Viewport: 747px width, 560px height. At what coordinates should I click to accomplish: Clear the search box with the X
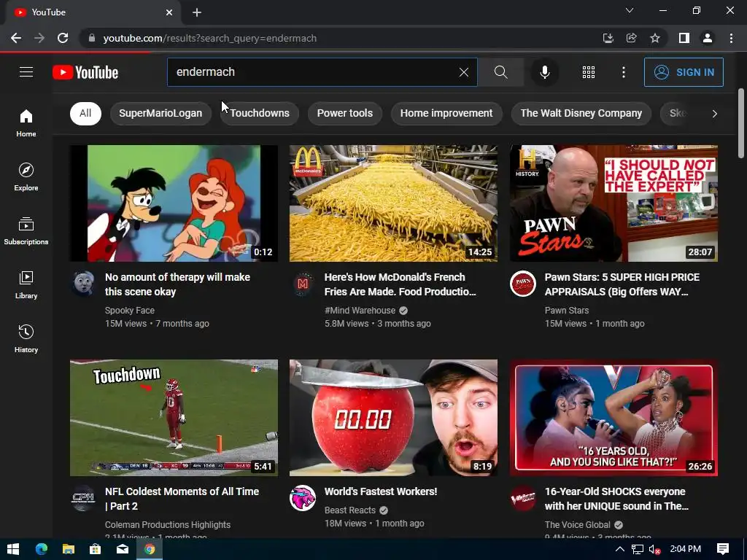(463, 72)
